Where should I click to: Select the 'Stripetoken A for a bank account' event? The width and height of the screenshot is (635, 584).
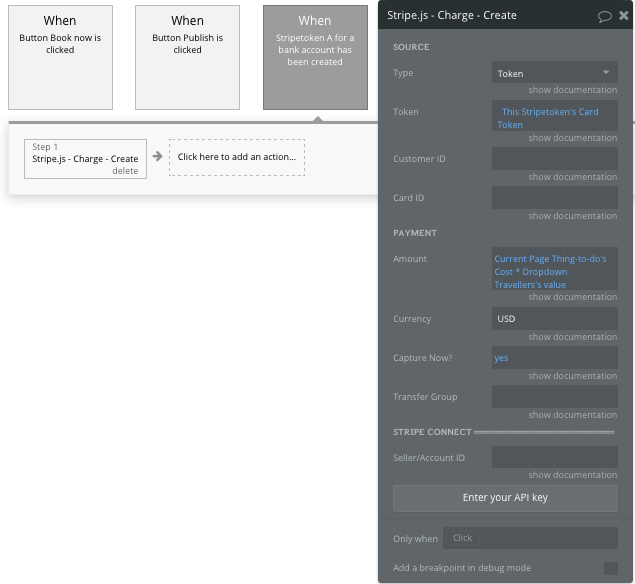click(x=315, y=58)
